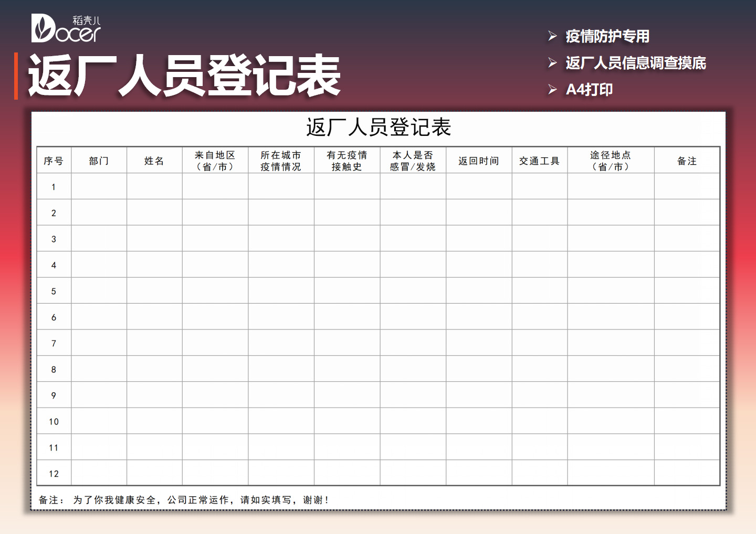Select row number 5 in the table
The width and height of the screenshot is (756, 534).
coord(53,291)
